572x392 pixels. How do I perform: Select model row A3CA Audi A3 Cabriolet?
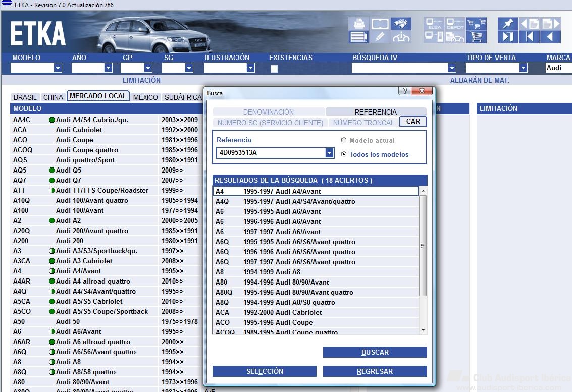(106, 261)
